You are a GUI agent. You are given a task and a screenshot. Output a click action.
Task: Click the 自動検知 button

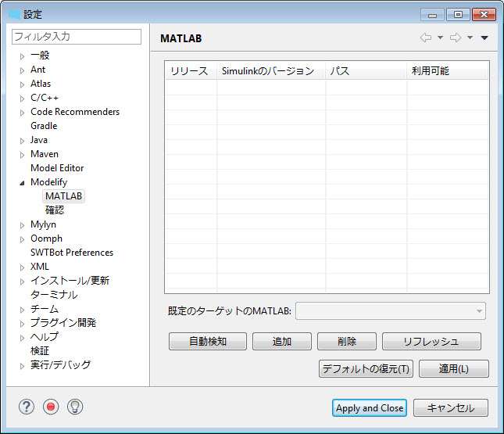coord(208,342)
